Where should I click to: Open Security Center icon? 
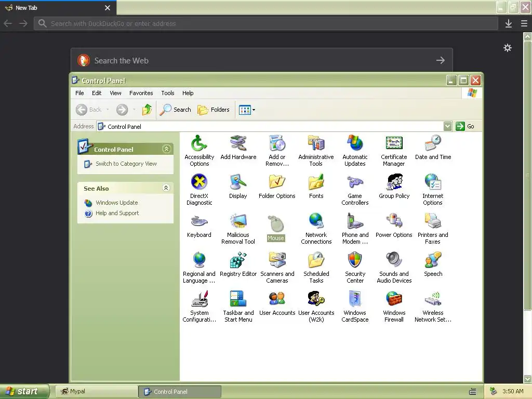tap(355, 268)
